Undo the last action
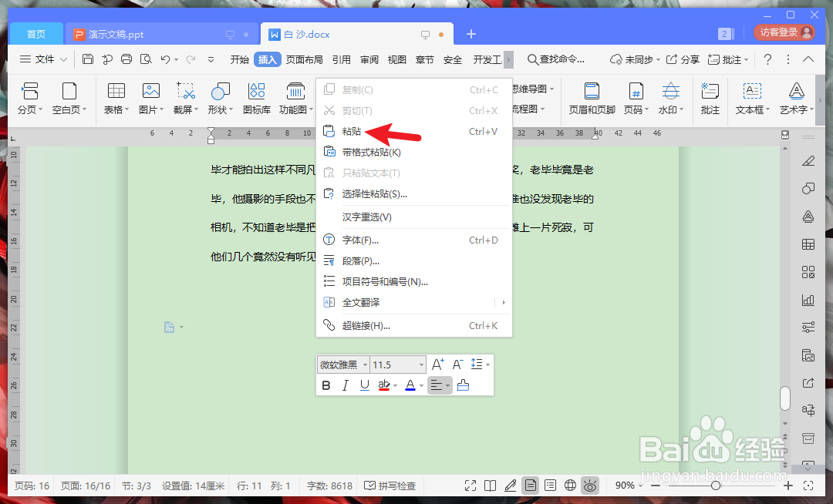Screen dimensions: 833x504 165,59
